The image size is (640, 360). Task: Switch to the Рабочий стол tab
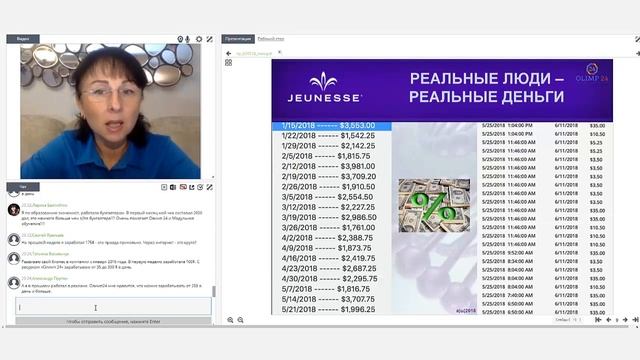(x=271, y=39)
